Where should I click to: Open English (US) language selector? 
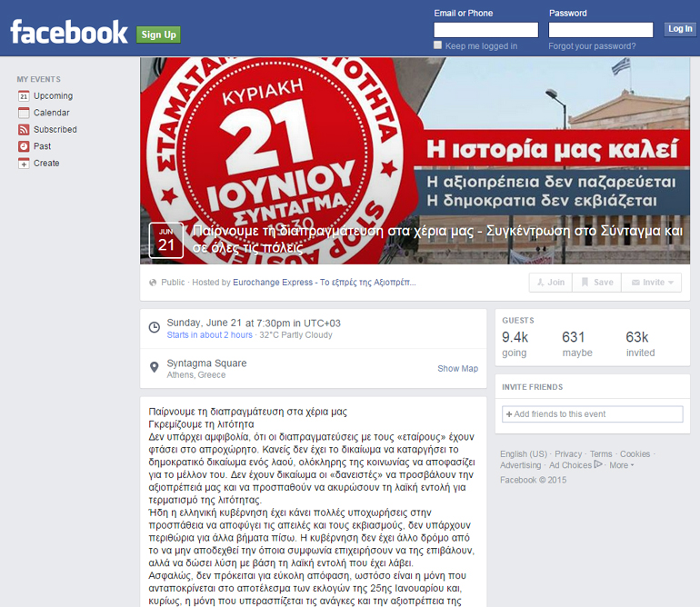coord(524,454)
